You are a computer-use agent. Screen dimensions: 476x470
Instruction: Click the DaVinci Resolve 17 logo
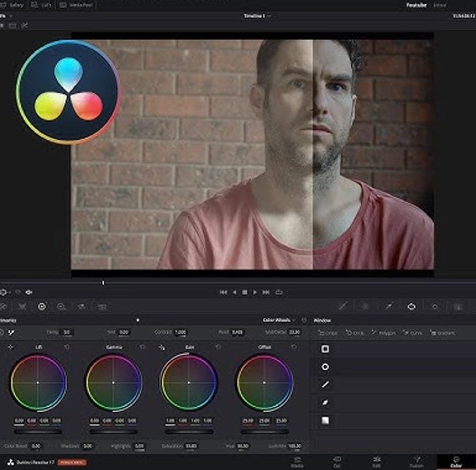click(11, 462)
